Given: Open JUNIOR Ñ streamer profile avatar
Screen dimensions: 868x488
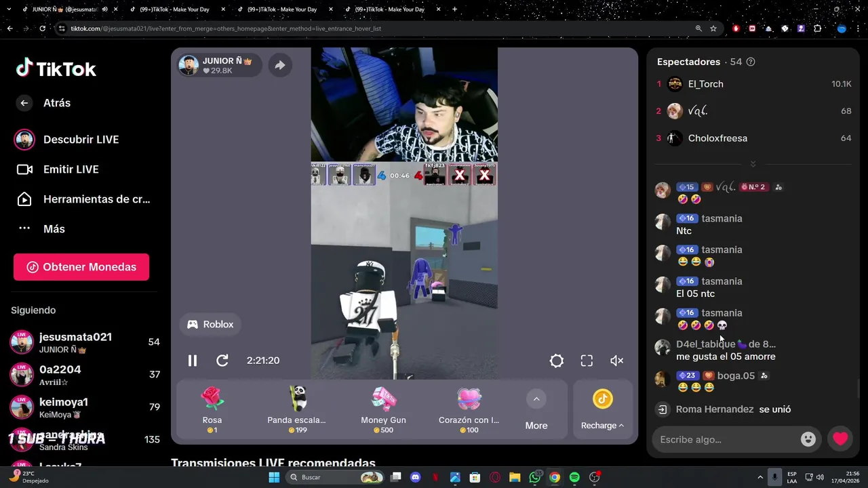Looking at the screenshot, I should pos(189,65).
